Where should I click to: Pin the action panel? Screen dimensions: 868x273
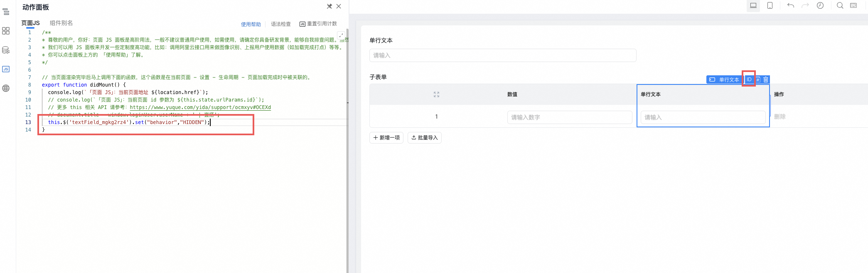pos(329,6)
